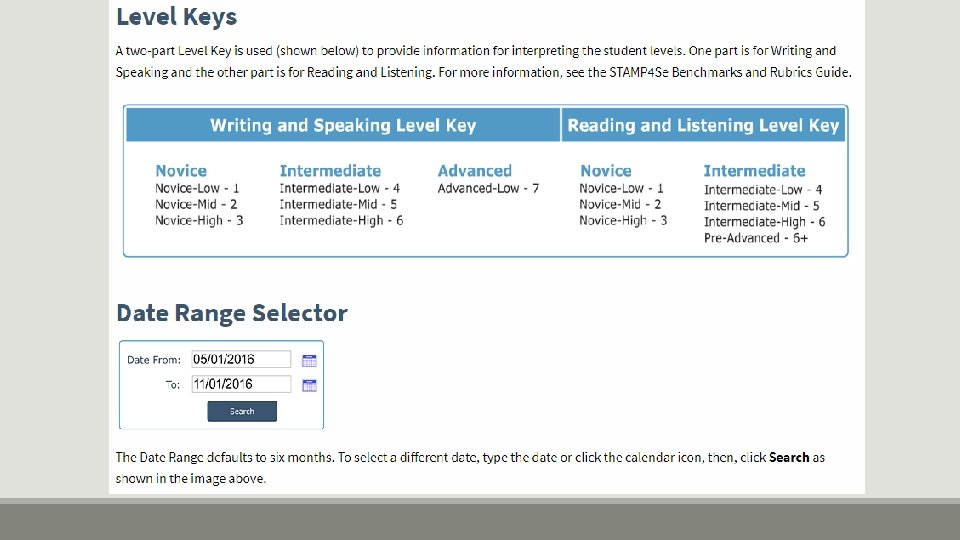Screen dimensions: 960x540
Task: Click the Search button under date fields
Action: point(242,411)
